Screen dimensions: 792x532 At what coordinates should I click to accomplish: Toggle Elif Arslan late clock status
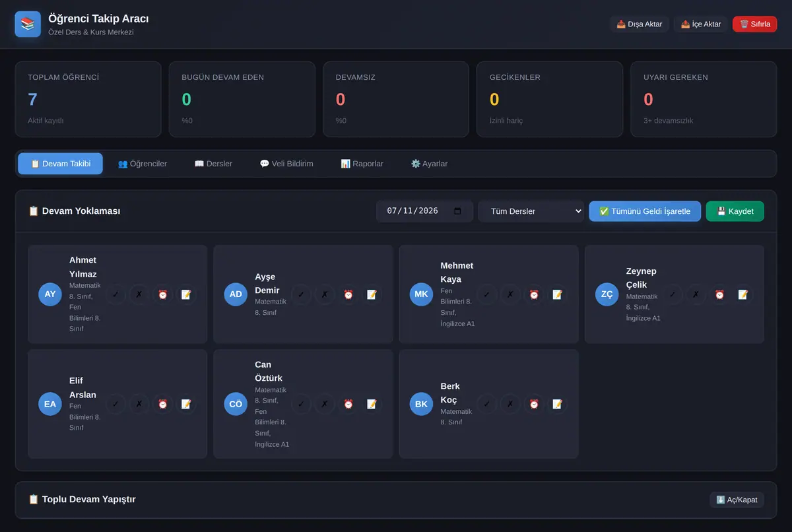163,404
